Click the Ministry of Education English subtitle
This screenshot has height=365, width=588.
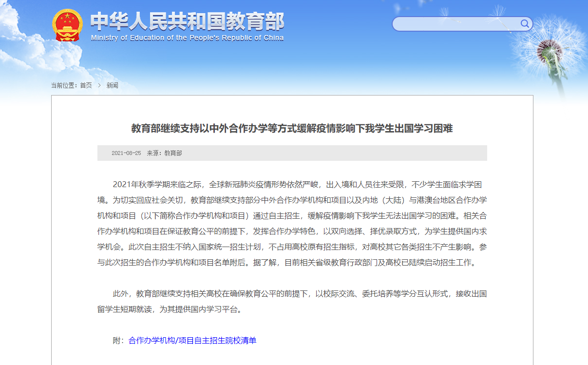tap(187, 38)
